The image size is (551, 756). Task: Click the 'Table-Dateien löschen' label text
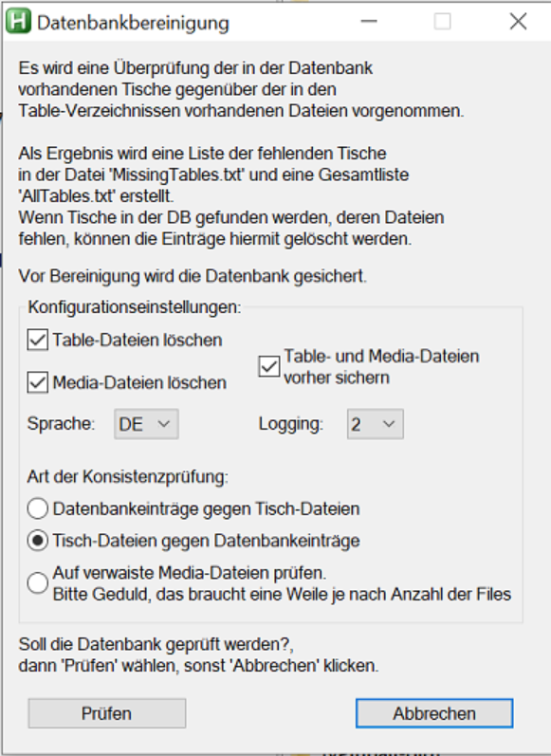138,341
